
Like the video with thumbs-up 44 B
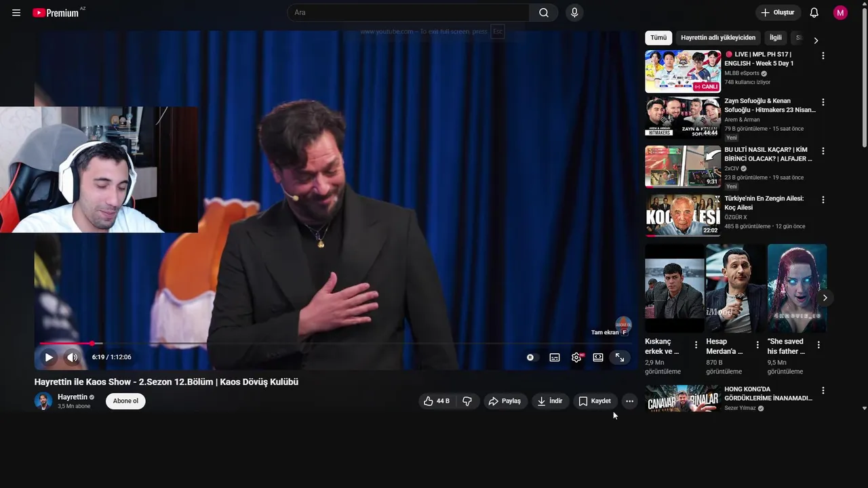436,401
